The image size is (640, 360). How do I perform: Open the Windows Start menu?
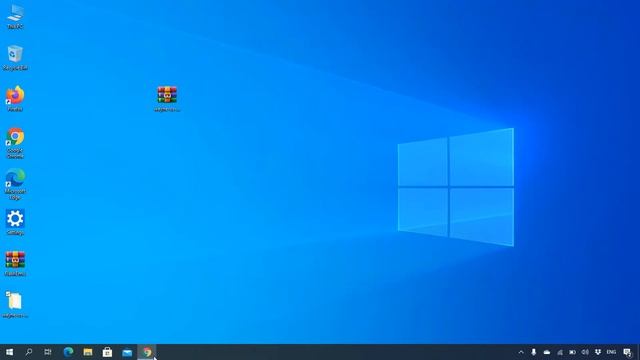click(x=9, y=352)
